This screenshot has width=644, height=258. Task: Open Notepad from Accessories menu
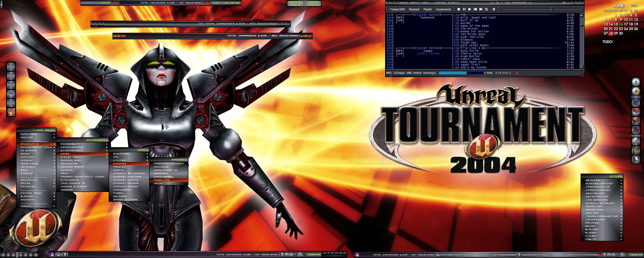tap(83, 170)
